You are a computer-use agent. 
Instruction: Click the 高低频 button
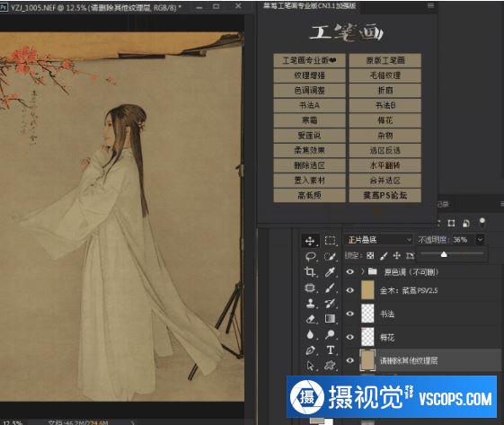[x=309, y=196]
